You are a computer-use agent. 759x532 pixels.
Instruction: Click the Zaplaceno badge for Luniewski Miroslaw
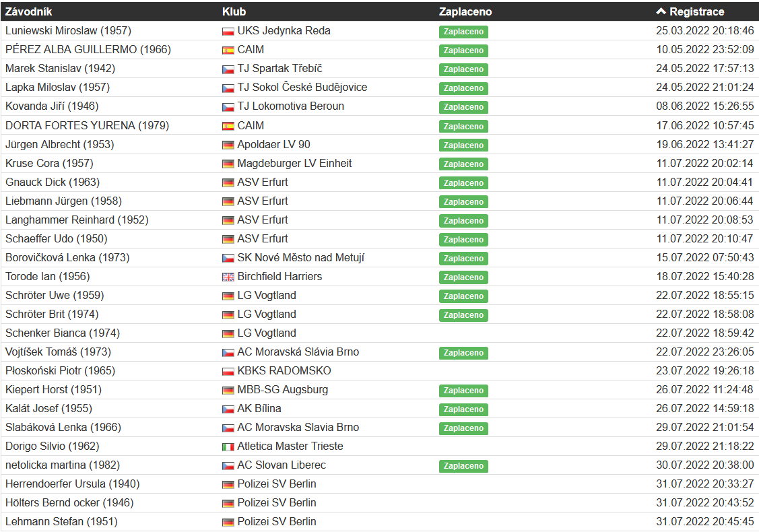click(x=463, y=32)
